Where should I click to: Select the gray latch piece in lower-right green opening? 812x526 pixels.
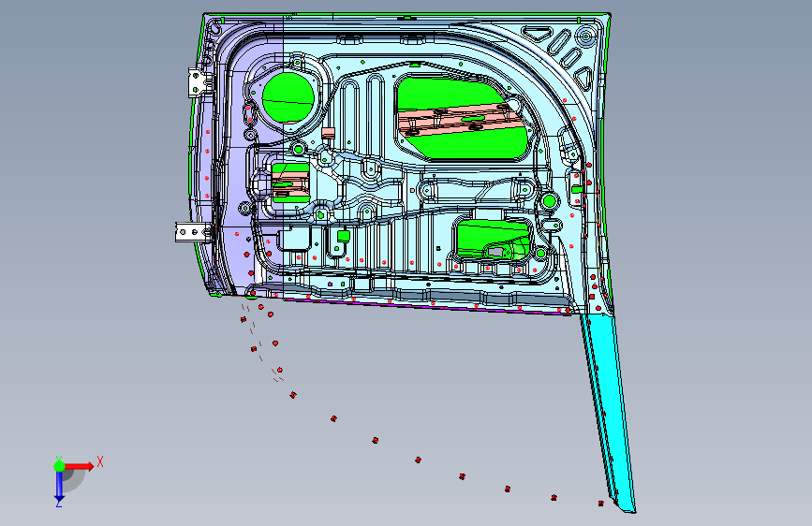(x=495, y=252)
